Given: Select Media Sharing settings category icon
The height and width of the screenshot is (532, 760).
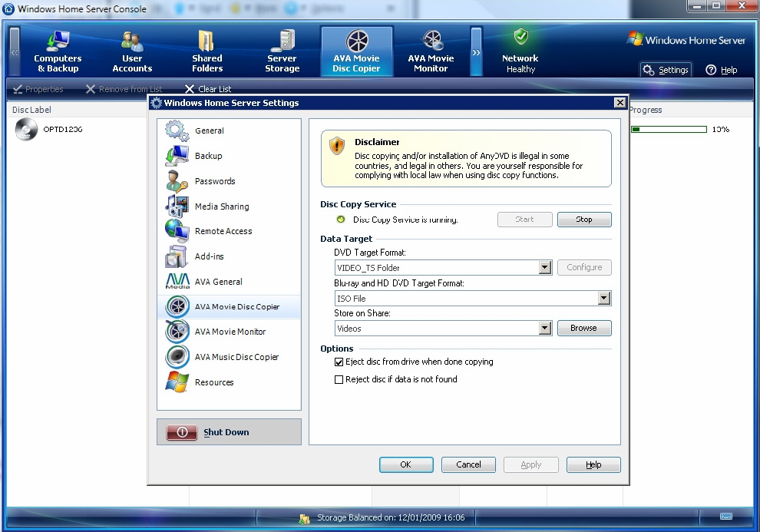Looking at the screenshot, I should 177,206.
